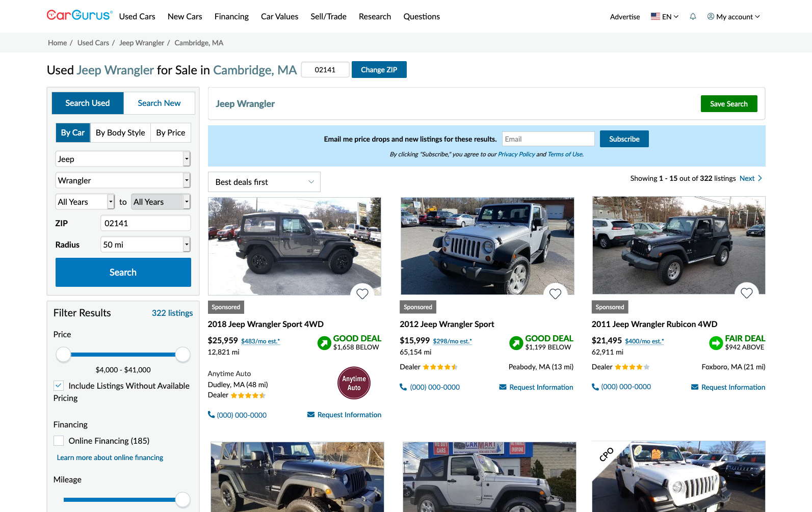
Task: Click the Good Deal arrow icon on 2012 Wrangler
Action: point(516,343)
